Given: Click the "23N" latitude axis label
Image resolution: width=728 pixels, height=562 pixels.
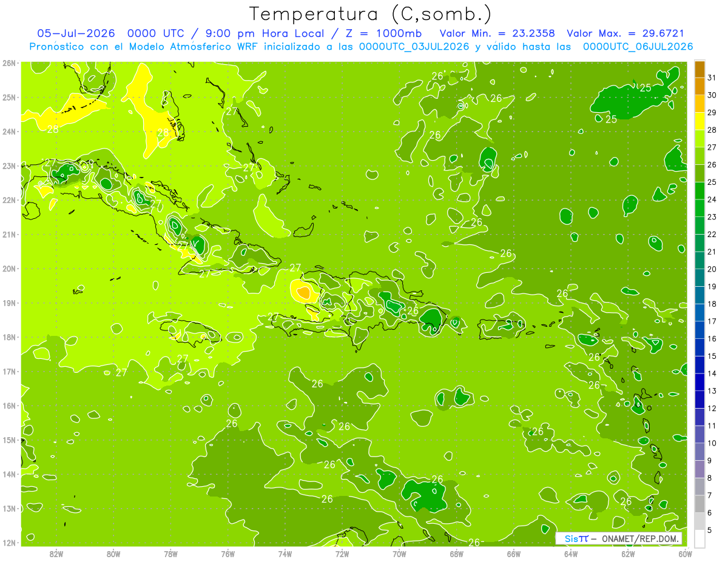Looking at the screenshot, I should pyautogui.click(x=9, y=166).
